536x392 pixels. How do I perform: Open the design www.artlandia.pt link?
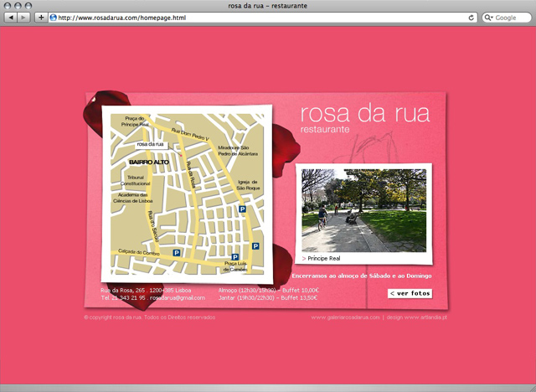coord(417,317)
